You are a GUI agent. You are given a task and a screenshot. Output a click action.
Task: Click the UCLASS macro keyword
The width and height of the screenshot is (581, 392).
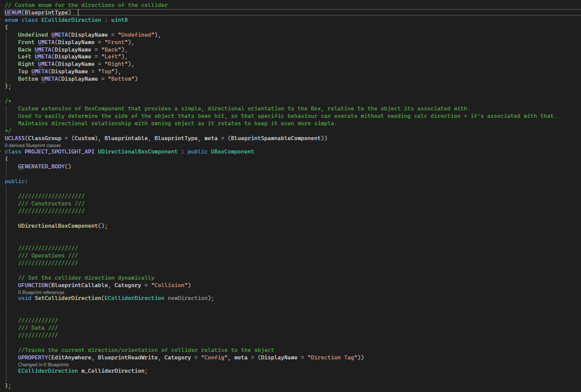[x=14, y=138]
